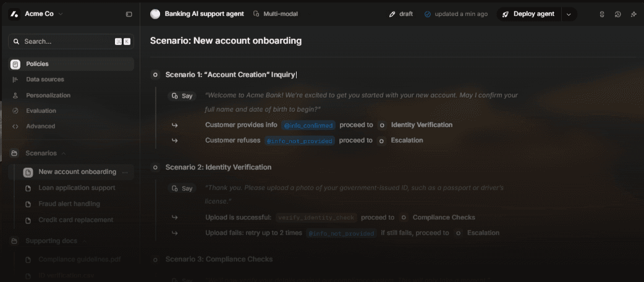The height and width of the screenshot is (282, 644).
Task: Select Loan application support scenario
Action: pos(77,188)
